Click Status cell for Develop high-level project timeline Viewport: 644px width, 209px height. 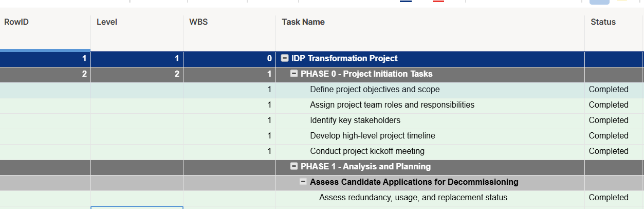click(614, 136)
